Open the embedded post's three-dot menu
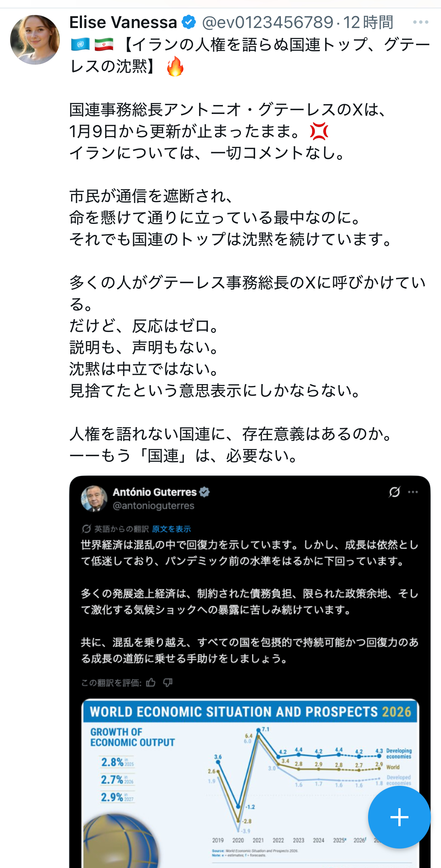Screen dimensions: 441x868 (413, 492)
